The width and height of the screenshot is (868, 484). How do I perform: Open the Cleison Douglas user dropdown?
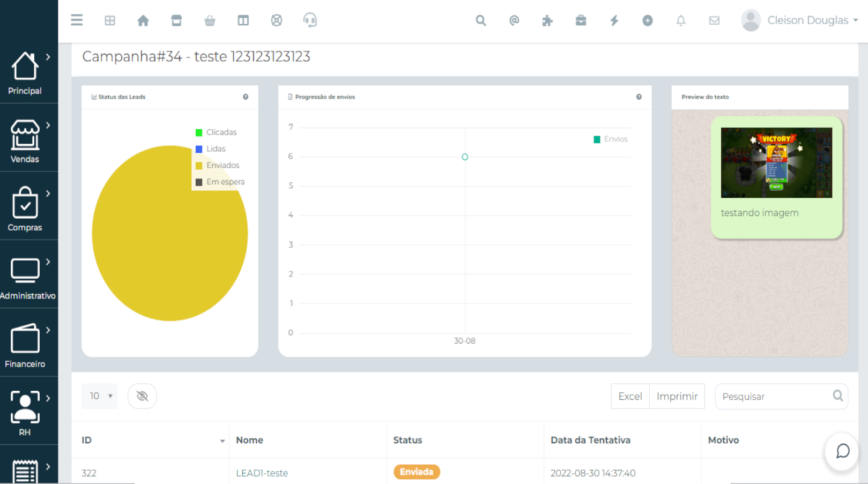coord(812,20)
